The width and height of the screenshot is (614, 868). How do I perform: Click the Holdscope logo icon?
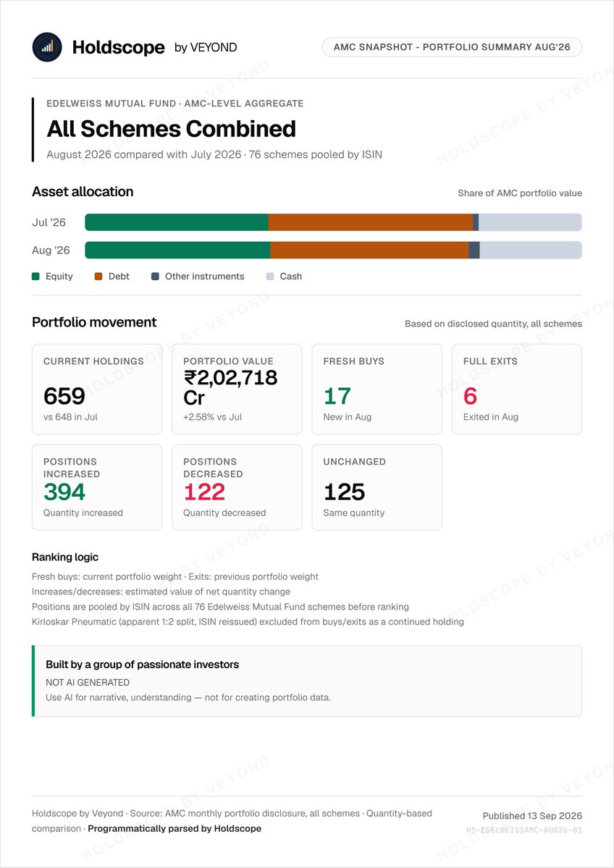[47, 47]
